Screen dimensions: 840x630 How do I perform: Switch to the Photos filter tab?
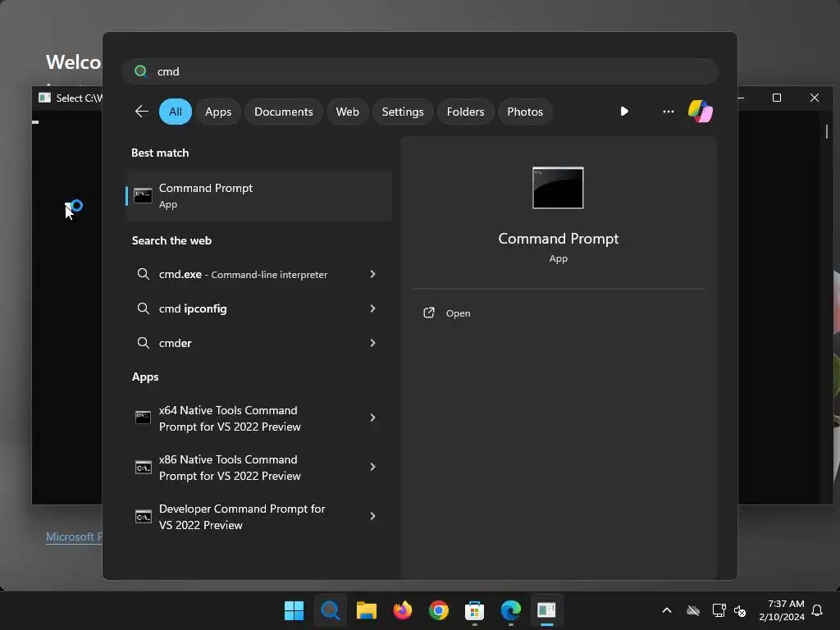click(525, 112)
